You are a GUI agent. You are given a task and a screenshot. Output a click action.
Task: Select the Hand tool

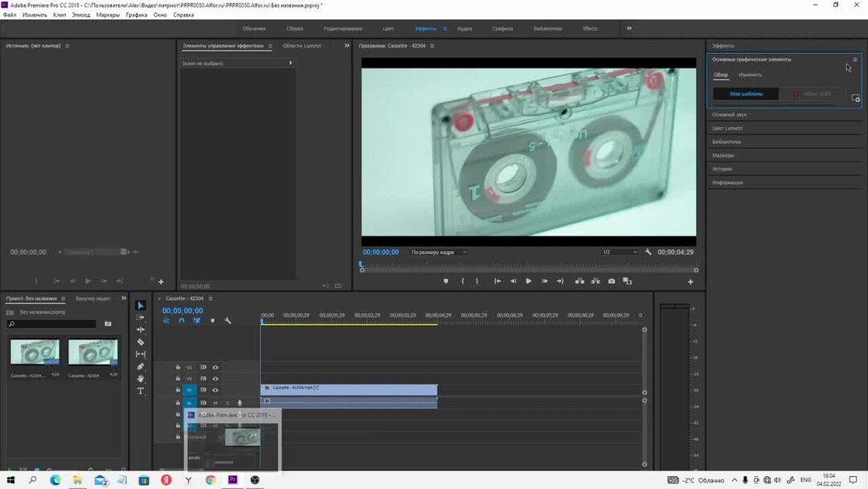coord(141,379)
